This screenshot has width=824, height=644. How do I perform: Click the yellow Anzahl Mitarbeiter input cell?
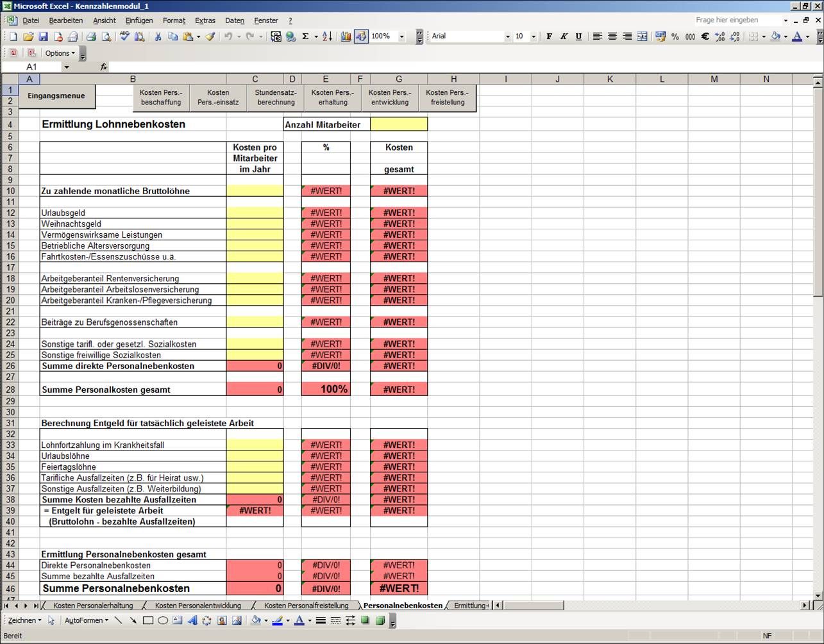[x=399, y=124]
